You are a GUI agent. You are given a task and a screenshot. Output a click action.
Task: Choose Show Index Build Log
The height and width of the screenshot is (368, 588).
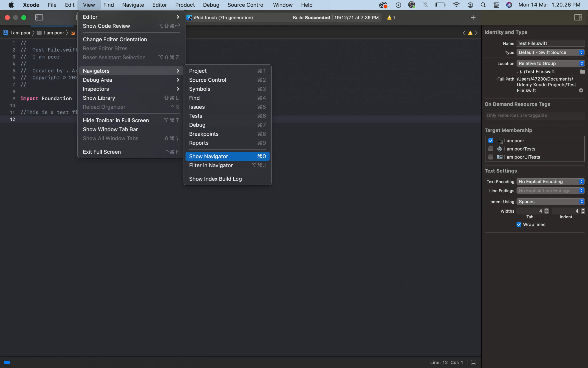click(227, 179)
